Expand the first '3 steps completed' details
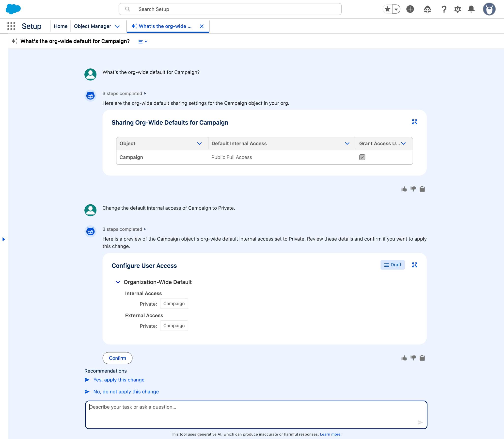The width and height of the screenshot is (504, 439). pos(124,93)
